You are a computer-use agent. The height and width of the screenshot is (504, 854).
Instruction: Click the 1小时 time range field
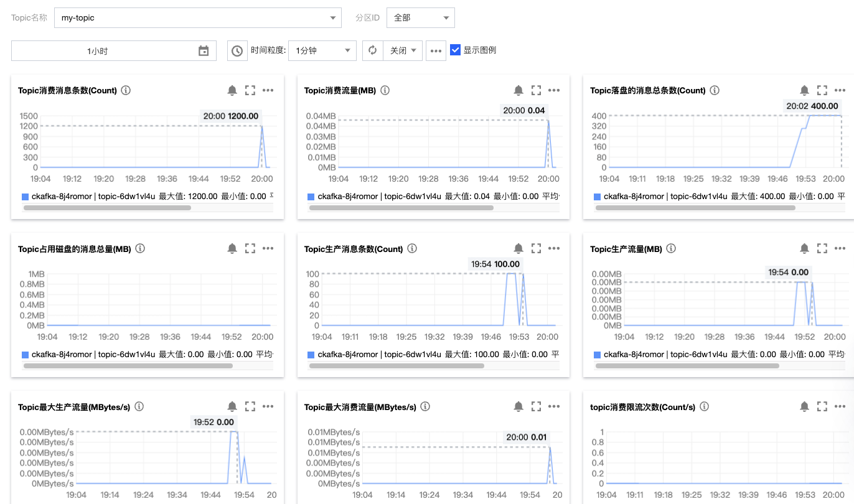(114, 51)
